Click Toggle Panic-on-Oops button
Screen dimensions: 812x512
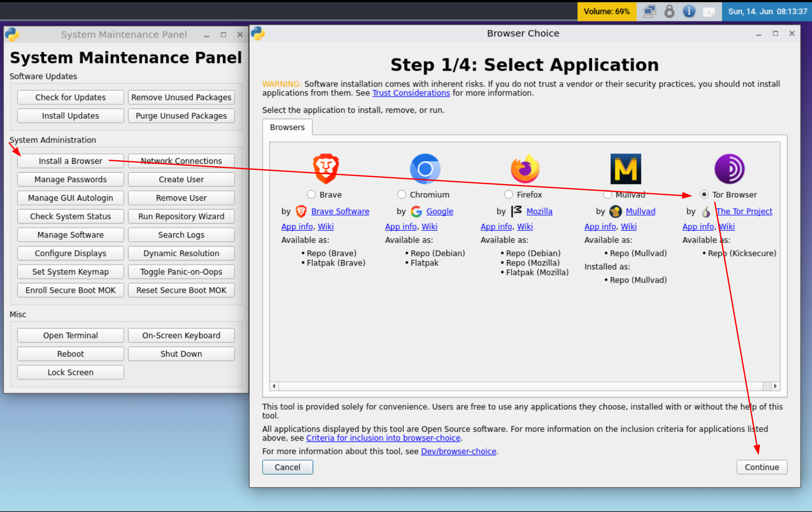[x=181, y=272]
